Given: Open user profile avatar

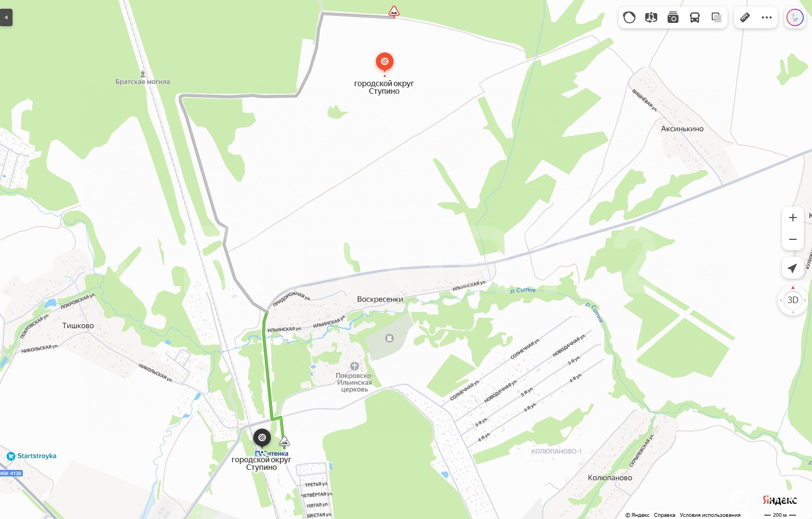Looking at the screenshot, I should [x=795, y=17].
